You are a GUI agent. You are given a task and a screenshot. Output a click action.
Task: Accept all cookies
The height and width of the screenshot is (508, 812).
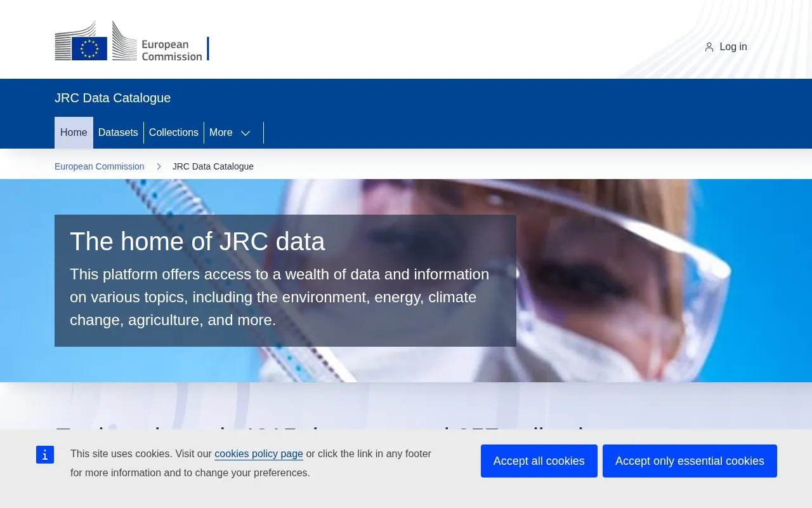coord(539,461)
